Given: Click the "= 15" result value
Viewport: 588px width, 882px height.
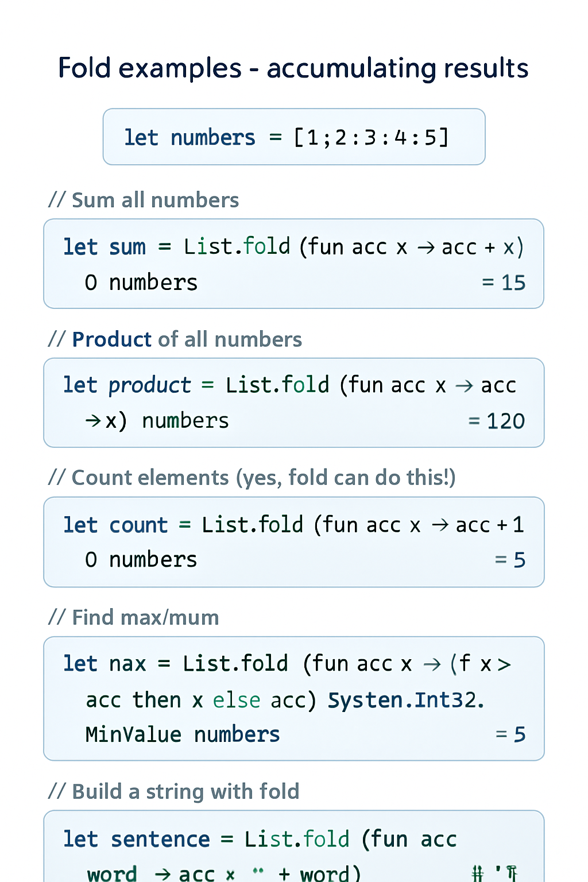Looking at the screenshot, I should click(x=504, y=283).
